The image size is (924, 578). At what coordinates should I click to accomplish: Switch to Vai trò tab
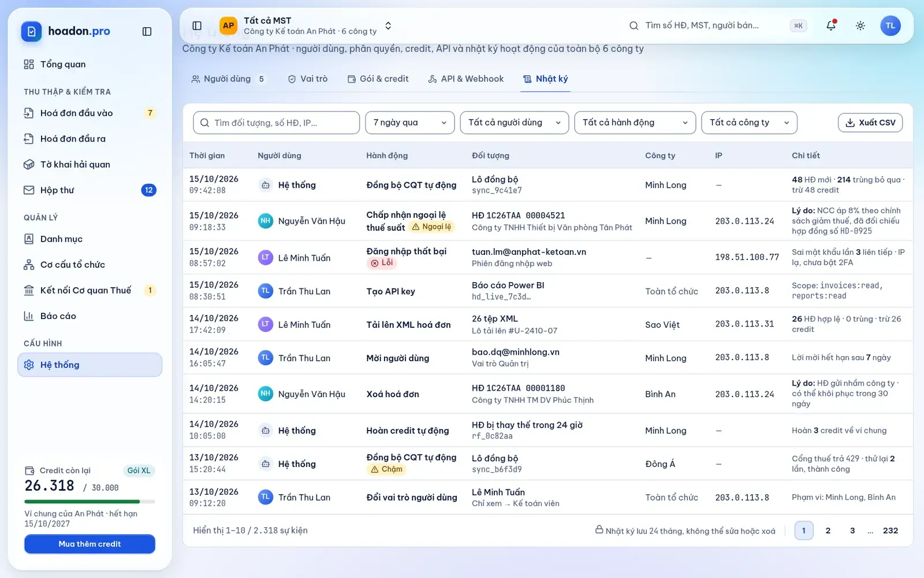pyautogui.click(x=308, y=79)
